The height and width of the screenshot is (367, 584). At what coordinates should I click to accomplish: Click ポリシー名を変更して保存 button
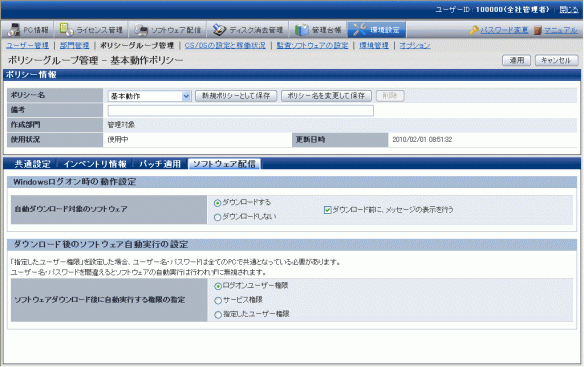pyautogui.click(x=326, y=96)
